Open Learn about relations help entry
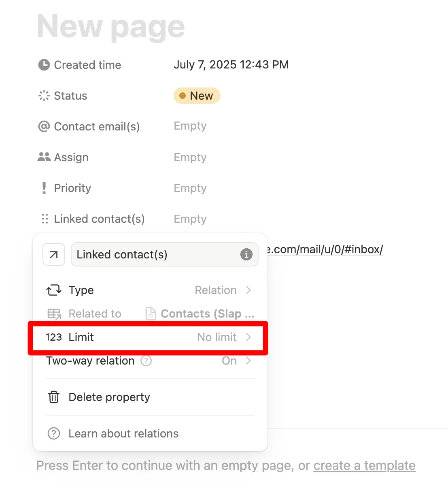The width and height of the screenshot is (448, 497). 123,433
